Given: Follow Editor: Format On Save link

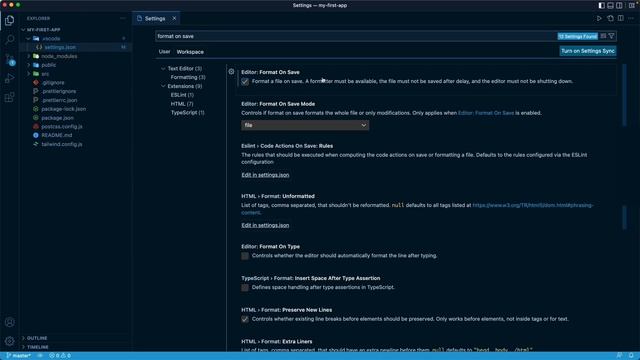Looking at the screenshot, I should click(x=486, y=113).
